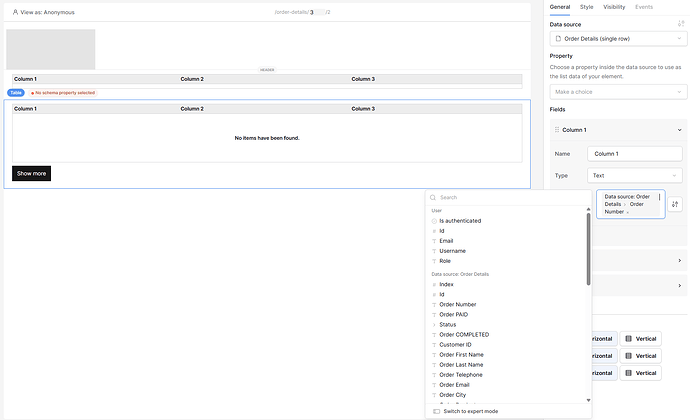Click the formula field showing Order Number
690x420 pixels.
point(631,204)
